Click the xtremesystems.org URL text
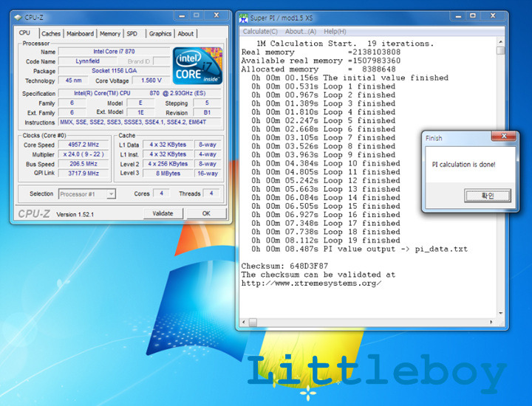532x406 pixels. 311,283
